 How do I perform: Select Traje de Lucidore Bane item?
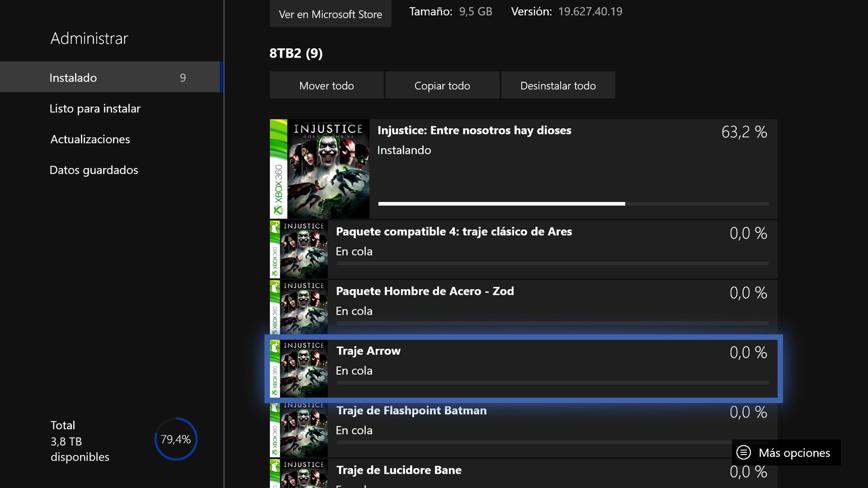(x=523, y=474)
